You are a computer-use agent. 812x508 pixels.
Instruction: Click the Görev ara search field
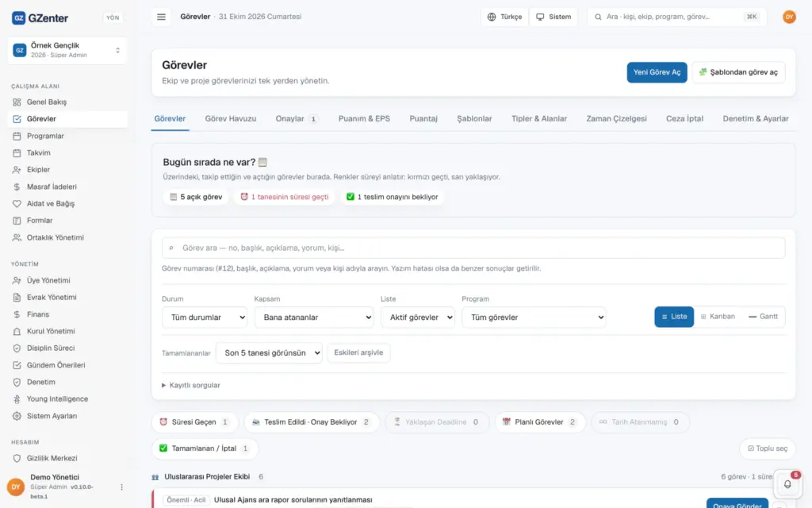pyautogui.click(x=473, y=248)
